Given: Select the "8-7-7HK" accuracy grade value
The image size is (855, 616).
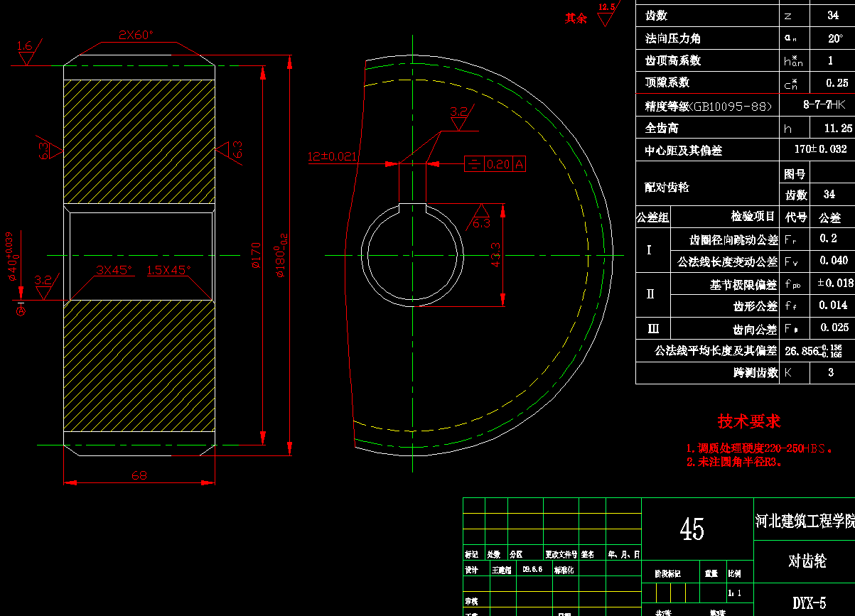Looking at the screenshot, I should tap(824, 104).
